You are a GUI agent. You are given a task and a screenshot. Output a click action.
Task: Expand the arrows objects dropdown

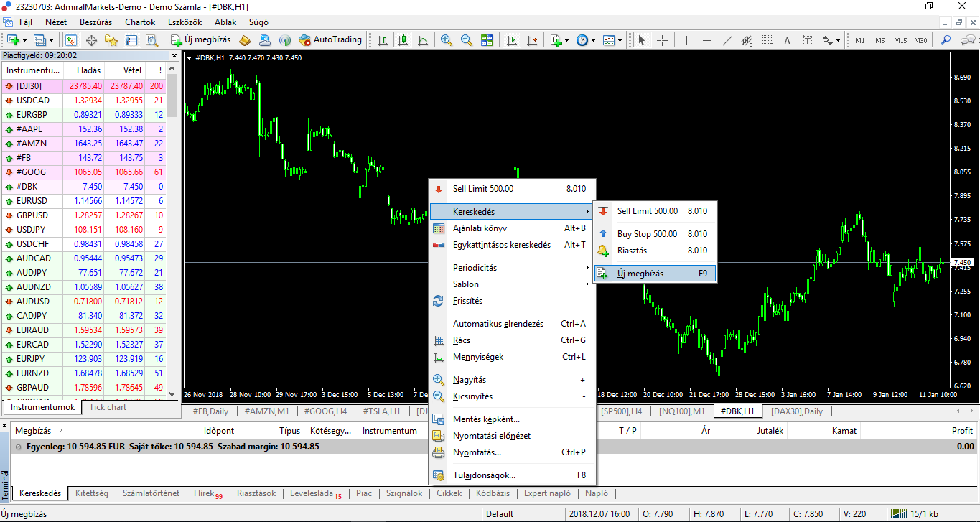point(839,40)
